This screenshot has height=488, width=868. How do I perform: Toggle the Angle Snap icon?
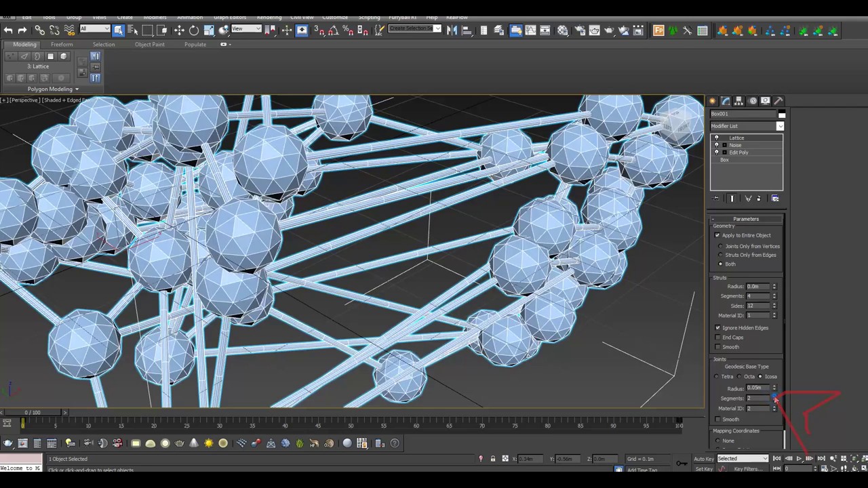(333, 30)
